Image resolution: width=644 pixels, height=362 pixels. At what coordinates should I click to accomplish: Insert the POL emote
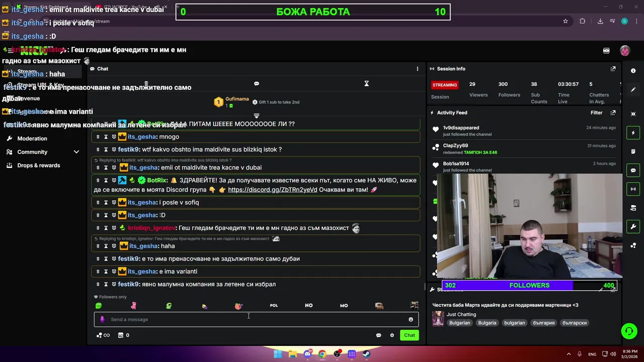(274, 306)
